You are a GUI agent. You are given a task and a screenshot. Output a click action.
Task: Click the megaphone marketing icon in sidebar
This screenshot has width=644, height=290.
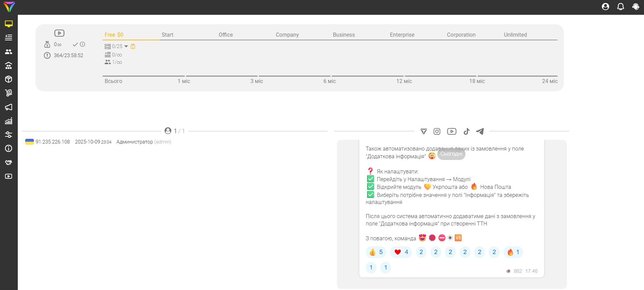[9, 107]
